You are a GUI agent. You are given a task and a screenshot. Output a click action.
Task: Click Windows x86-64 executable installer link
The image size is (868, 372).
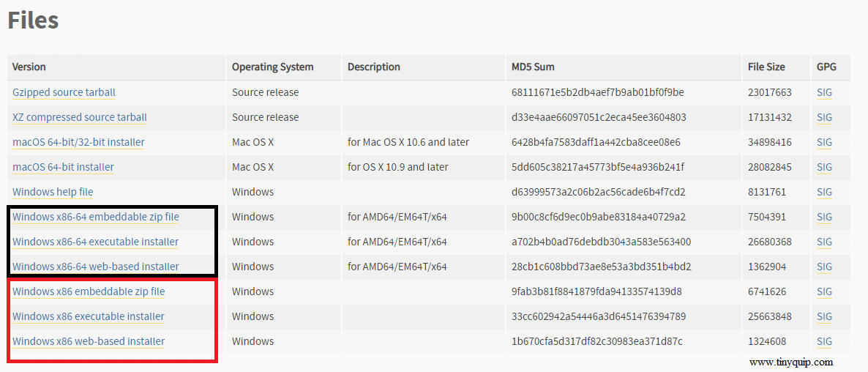click(x=96, y=242)
